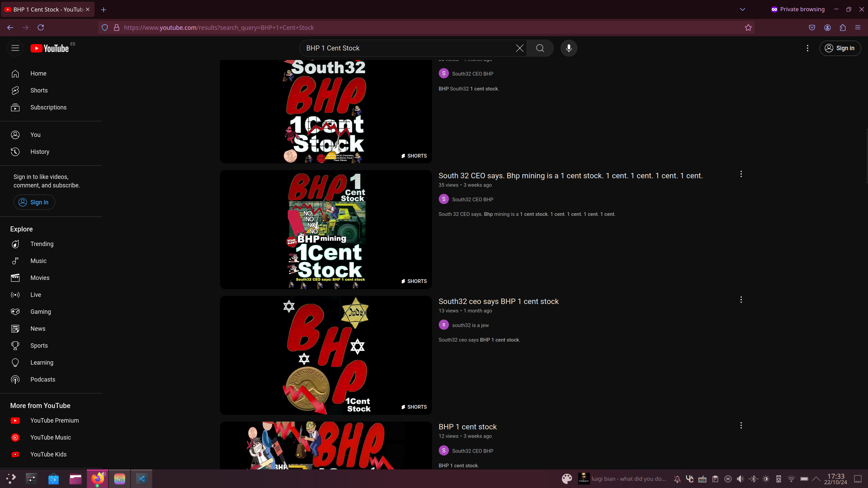The width and height of the screenshot is (868, 488).
Task: Clear the search query with the X
Action: (519, 48)
